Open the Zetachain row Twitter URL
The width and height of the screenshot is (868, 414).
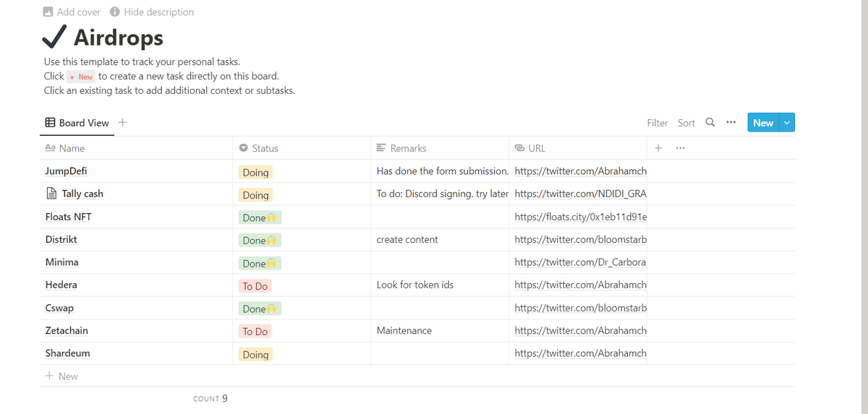[580, 330]
